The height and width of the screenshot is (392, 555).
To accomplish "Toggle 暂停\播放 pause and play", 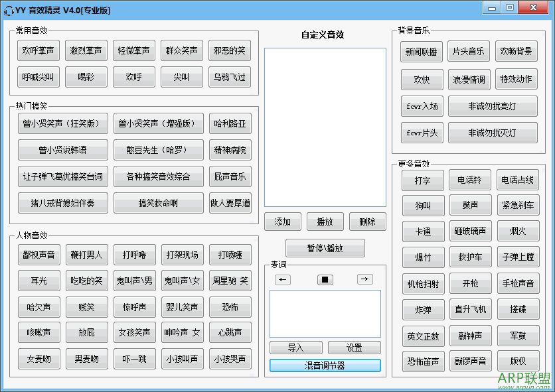I will (325, 247).
